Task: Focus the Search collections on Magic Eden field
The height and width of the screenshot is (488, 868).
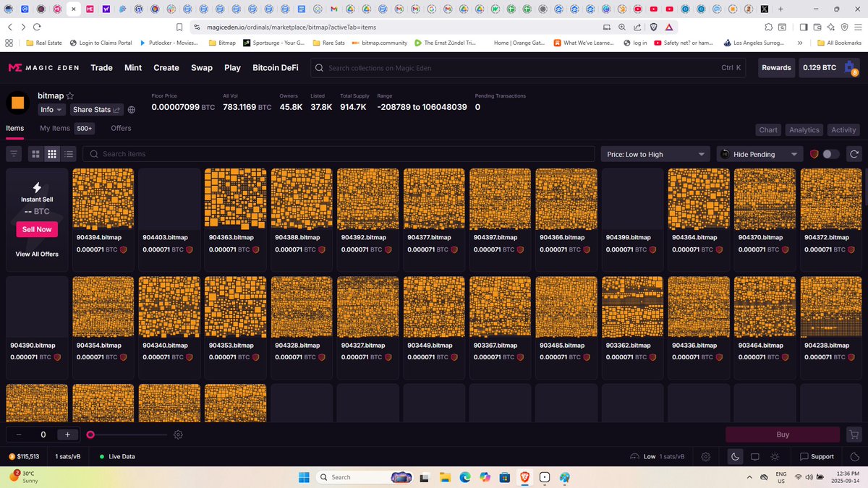Action: 528,68
